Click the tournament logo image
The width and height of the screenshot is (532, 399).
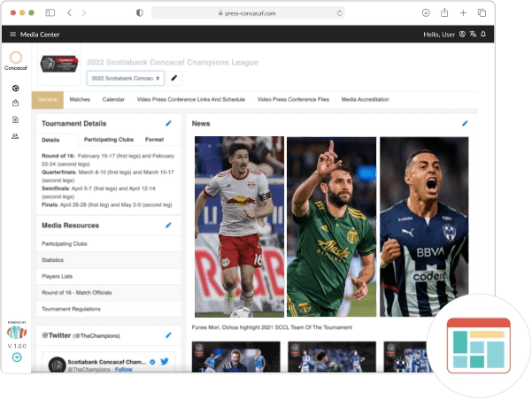point(59,64)
